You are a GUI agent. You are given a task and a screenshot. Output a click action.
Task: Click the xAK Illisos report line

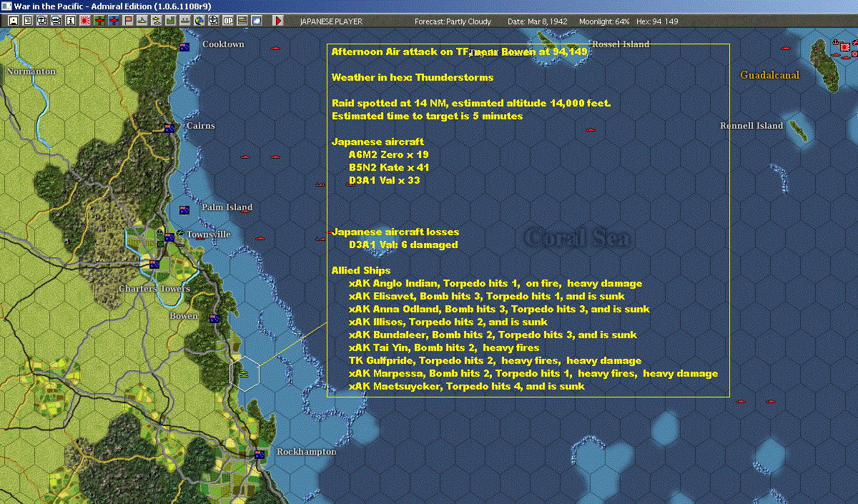[448, 322]
